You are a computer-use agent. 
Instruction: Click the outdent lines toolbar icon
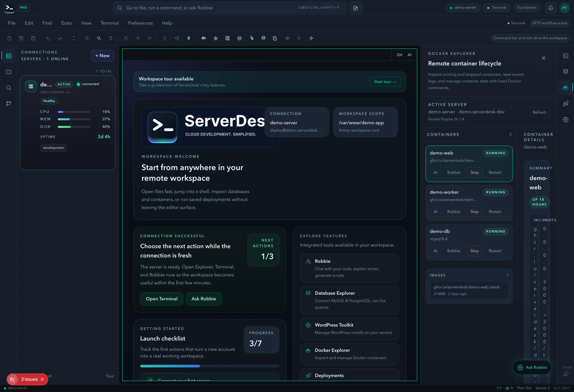coord(138,38)
